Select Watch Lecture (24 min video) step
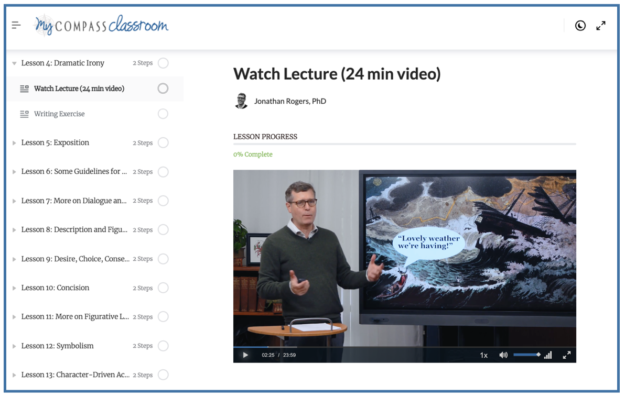Screen dimensions: 625x397 click(79, 88)
